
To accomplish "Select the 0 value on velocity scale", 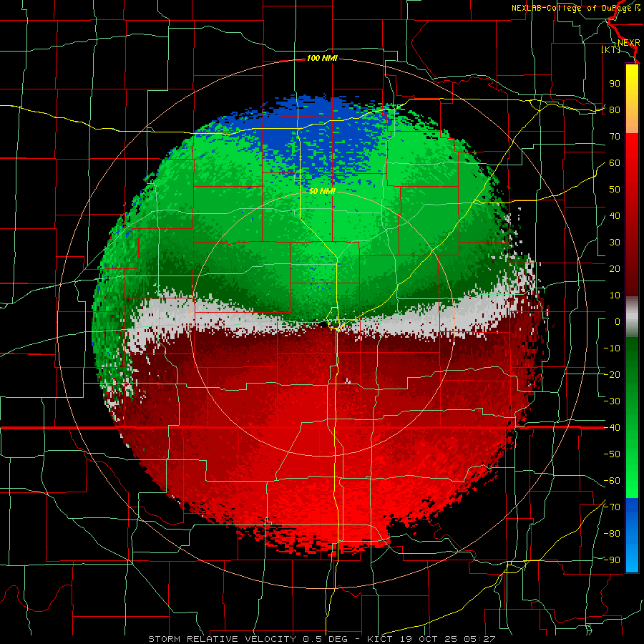I will tap(618, 322).
